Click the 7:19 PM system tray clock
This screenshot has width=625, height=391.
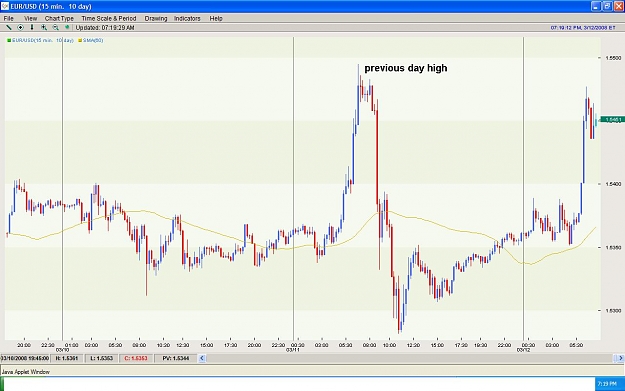pos(607,384)
